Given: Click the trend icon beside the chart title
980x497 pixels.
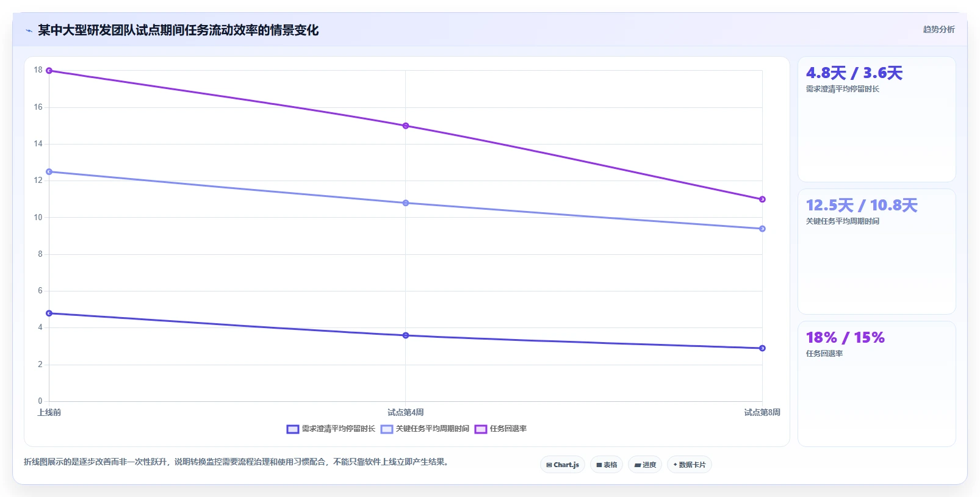Looking at the screenshot, I should (29, 30).
